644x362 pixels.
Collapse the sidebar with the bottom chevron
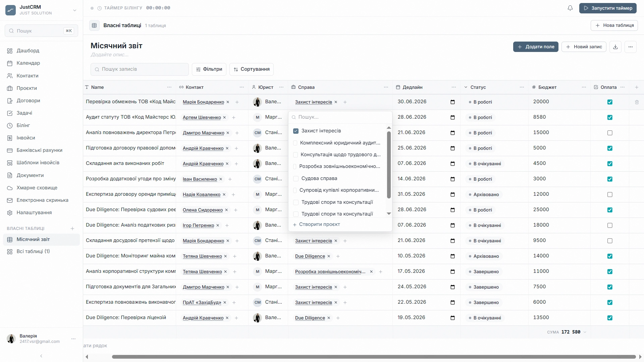41,356
